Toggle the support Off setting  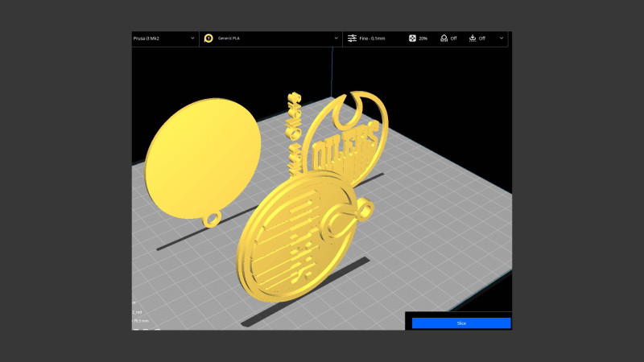pyautogui.click(x=453, y=38)
